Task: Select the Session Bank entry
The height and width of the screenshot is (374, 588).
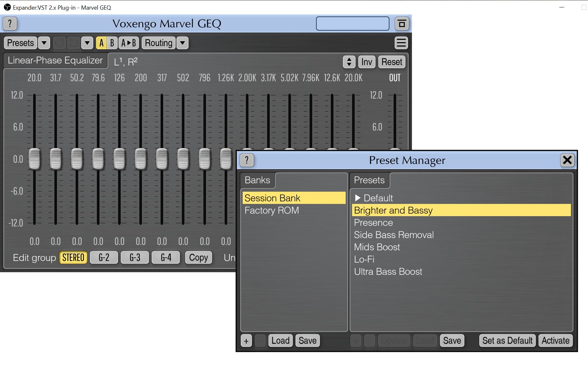Action: pos(294,198)
